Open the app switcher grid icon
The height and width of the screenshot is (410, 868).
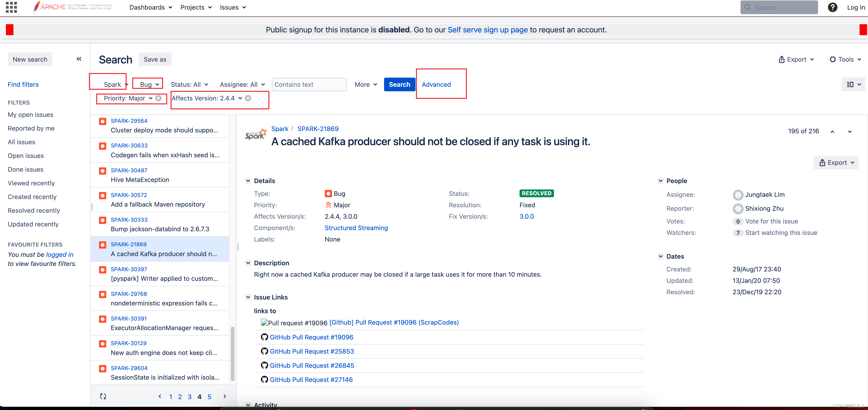(x=11, y=7)
